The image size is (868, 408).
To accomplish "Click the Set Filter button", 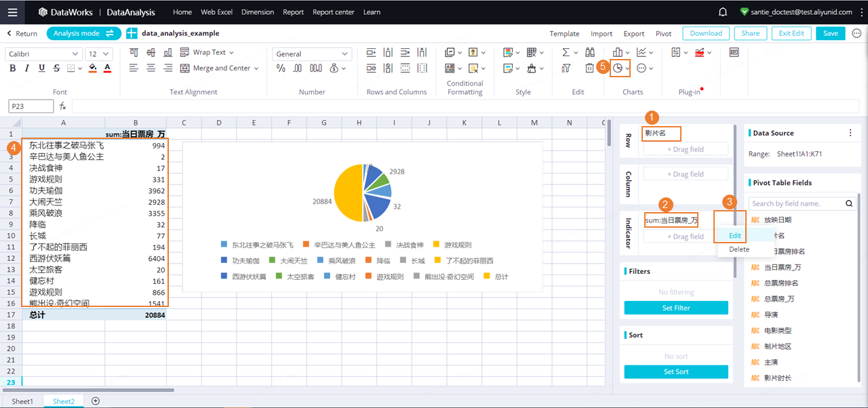I will (676, 308).
